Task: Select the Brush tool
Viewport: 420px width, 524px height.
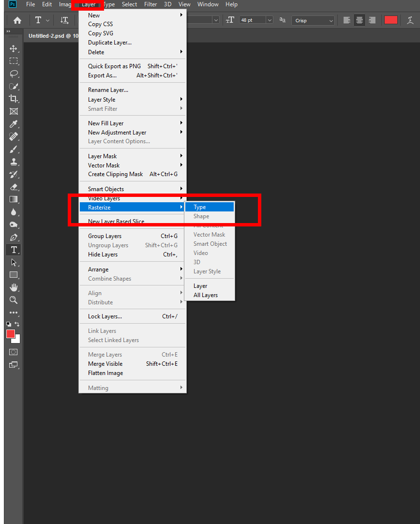Action: pyautogui.click(x=14, y=149)
